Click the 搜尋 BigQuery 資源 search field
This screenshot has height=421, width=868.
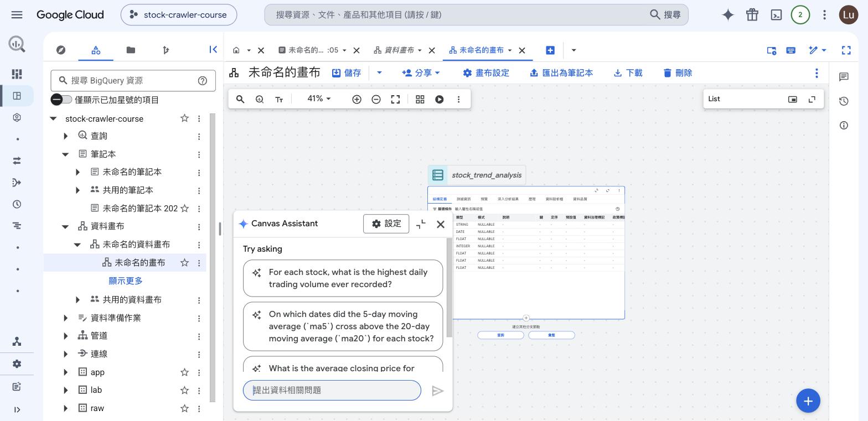(133, 81)
